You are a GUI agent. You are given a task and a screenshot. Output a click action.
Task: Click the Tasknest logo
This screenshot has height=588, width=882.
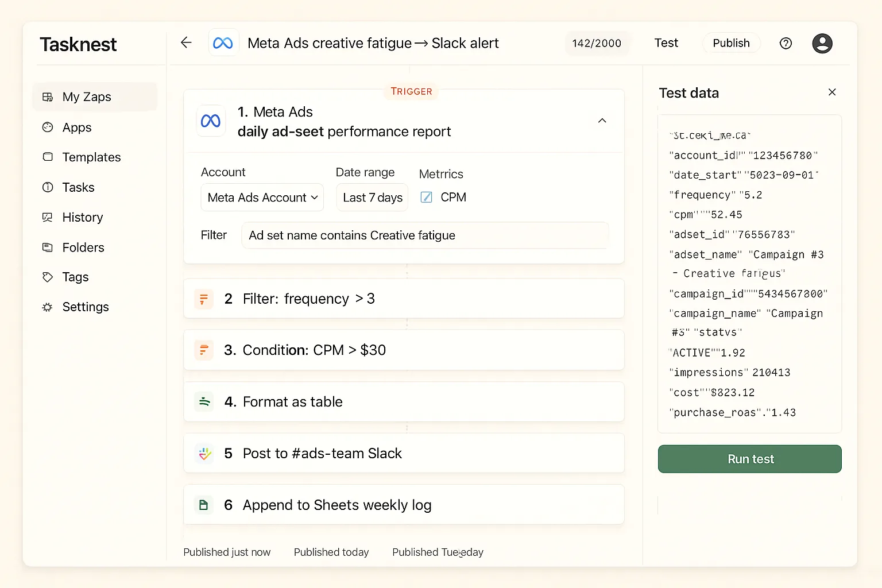[x=78, y=44]
